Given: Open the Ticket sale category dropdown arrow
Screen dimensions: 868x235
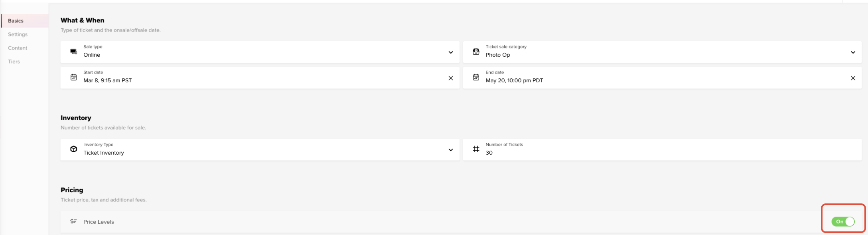Looking at the screenshot, I should pos(853,52).
